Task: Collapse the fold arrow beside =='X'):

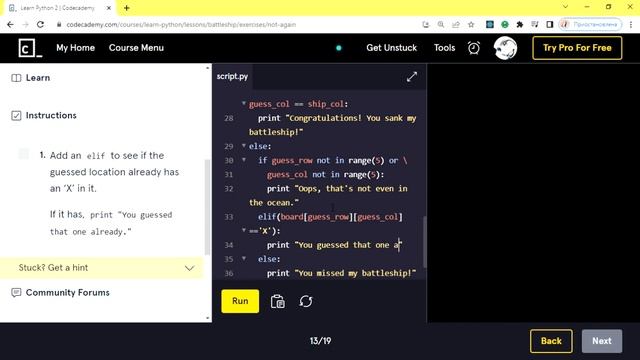Action: click(x=244, y=230)
